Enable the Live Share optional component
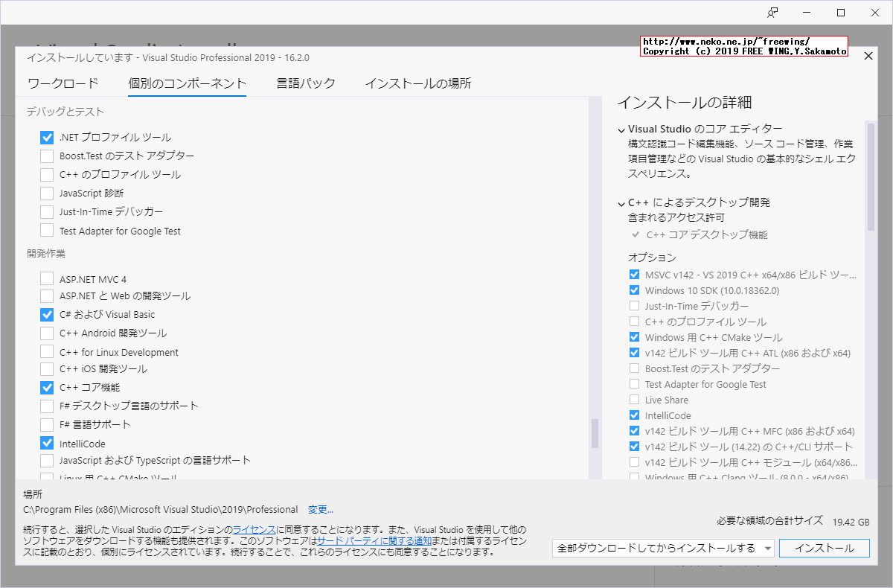Image resolution: width=893 pixels, height=588 pixels. (634, 400)
